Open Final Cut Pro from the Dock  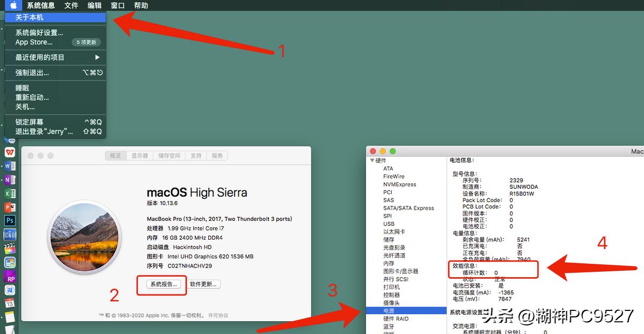tap(10, 248)
